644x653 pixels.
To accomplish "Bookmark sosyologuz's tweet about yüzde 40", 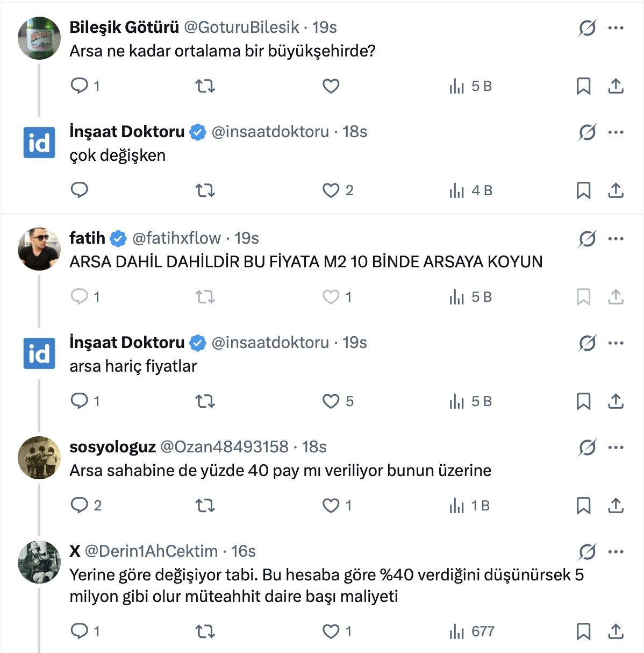I will point(583,506).
